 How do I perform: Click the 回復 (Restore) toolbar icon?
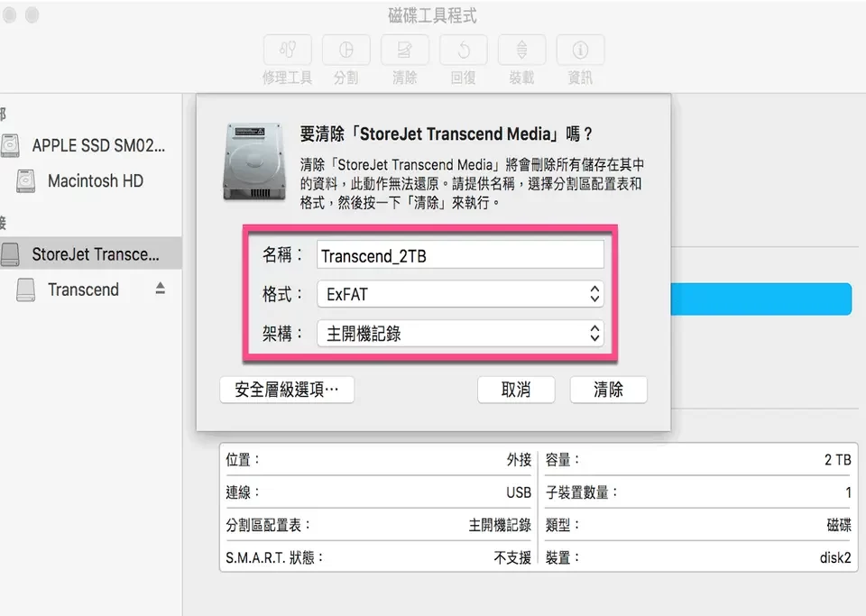click(x=463, y=50)
